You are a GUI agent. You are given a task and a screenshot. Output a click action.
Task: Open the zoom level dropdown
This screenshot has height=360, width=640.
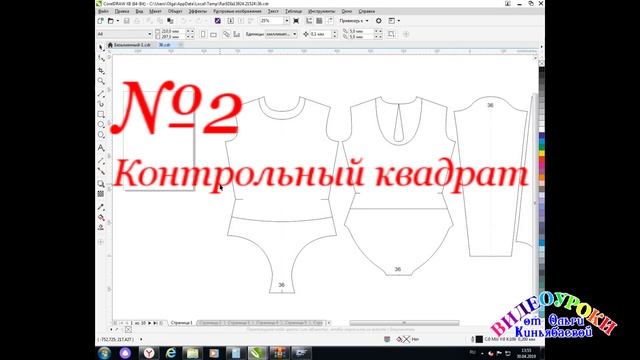[x=287, y=20]
